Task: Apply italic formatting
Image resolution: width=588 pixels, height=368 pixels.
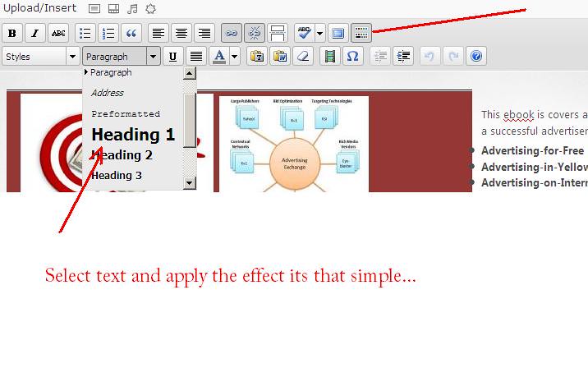Action: tap(35, 33)
